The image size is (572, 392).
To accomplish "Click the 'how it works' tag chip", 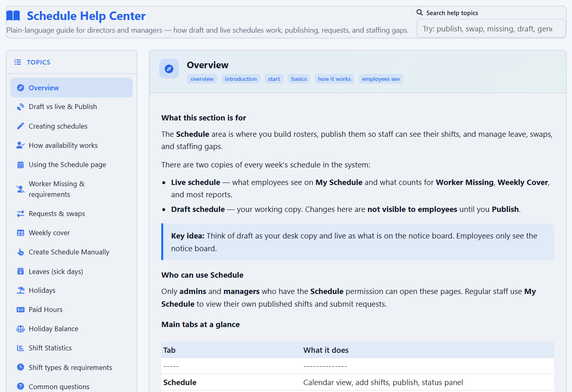I will pyautogui.click(x=334, y=79).
